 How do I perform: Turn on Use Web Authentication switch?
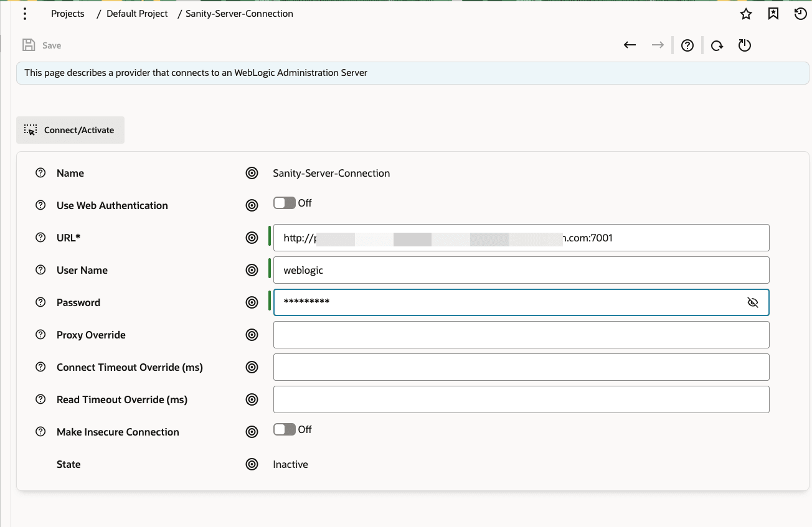click(x=285, y=203)
